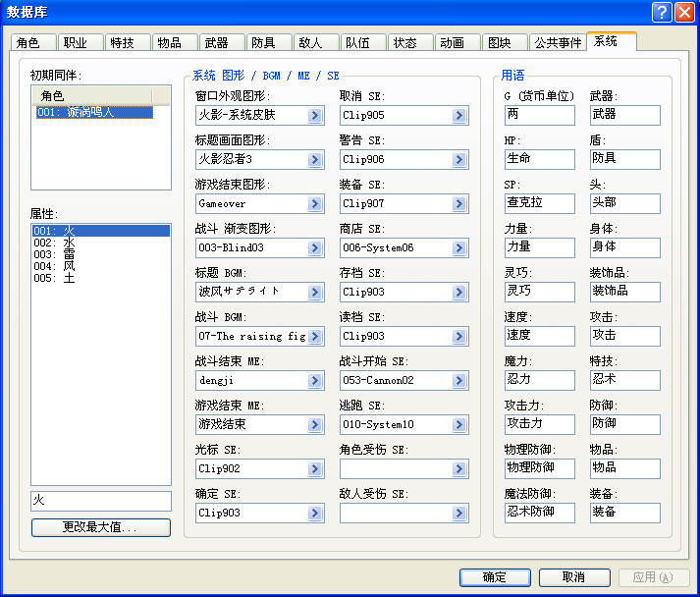Open the 确定 SE picker arrow
The height and width of the screenshot is (597, 700).
coord(315,514)
